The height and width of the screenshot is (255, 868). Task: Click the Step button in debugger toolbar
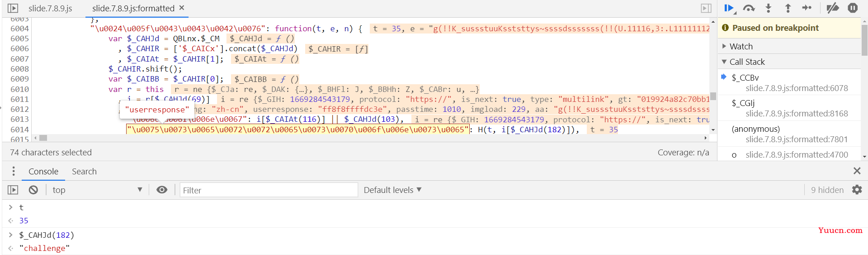pos(807,8)
